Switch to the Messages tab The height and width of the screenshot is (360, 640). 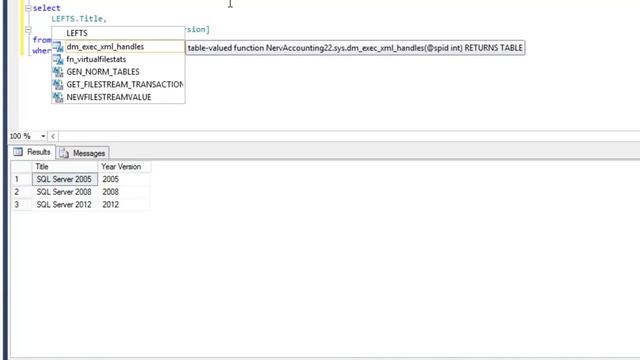(83, 153)
